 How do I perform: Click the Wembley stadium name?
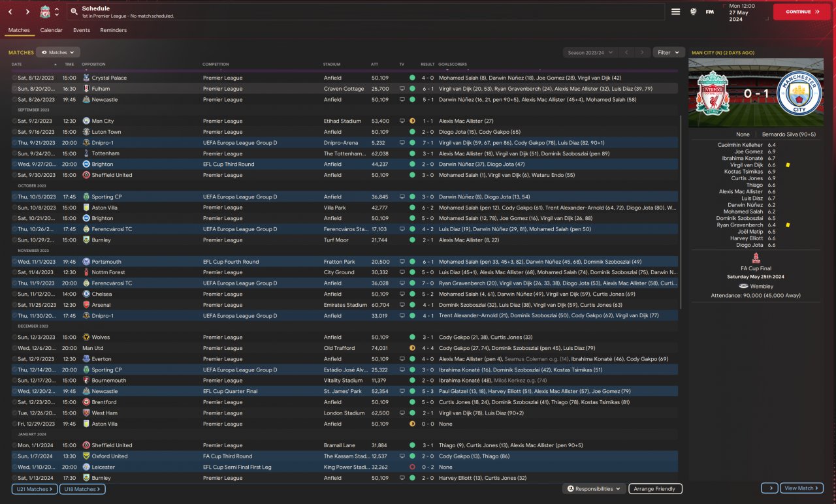762,286
